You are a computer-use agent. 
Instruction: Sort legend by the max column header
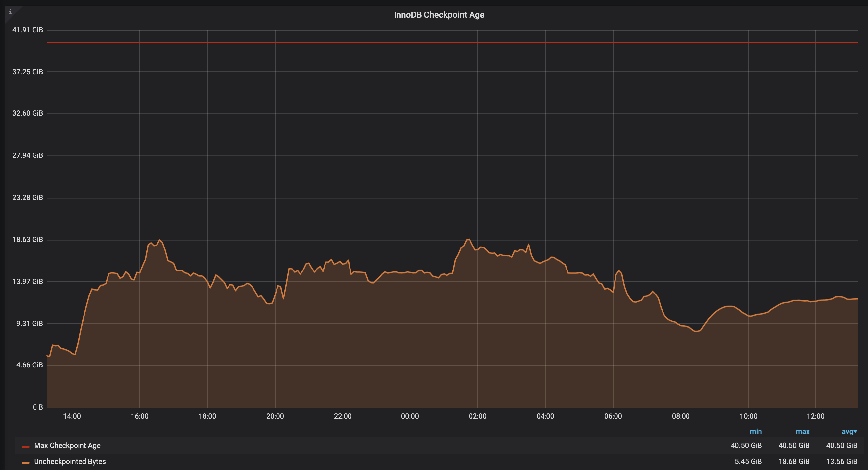point(802,431)
